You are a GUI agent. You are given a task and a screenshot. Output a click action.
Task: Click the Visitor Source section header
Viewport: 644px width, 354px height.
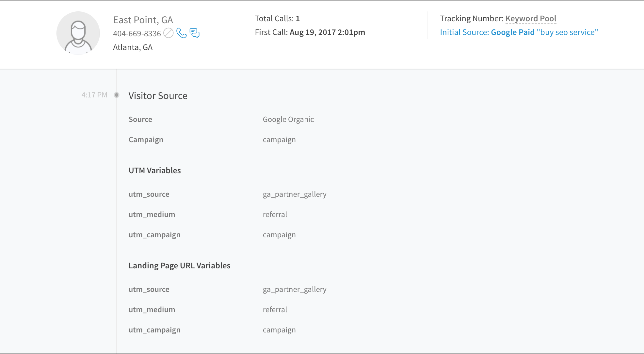point(158,95)
